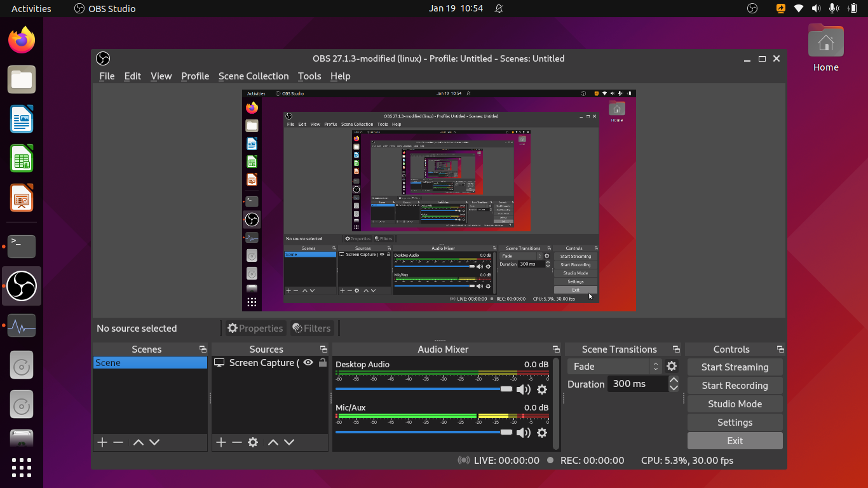Toggle the lock on the Screen Capture source

pyautogui.click(x=323, y=363)
